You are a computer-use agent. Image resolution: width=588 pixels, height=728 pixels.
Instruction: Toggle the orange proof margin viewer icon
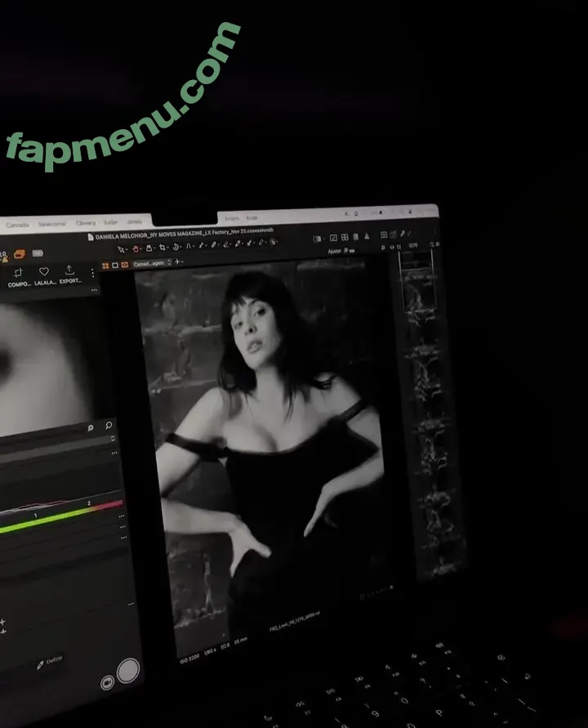(124, 265)
